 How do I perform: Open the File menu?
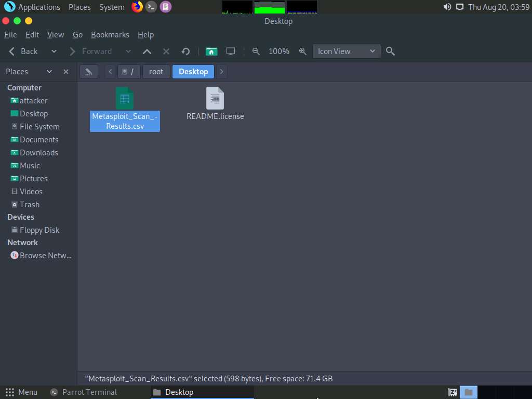pos(10,35)
